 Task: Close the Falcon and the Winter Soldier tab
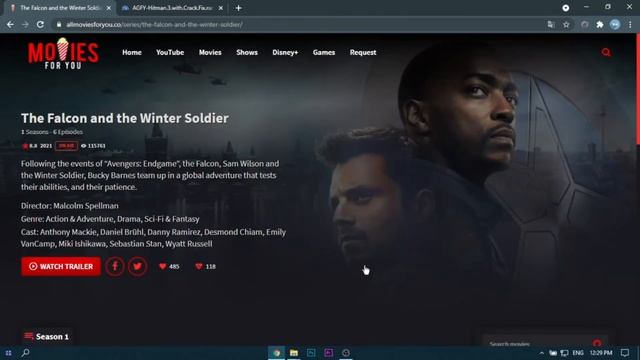[x=109, y=8]
